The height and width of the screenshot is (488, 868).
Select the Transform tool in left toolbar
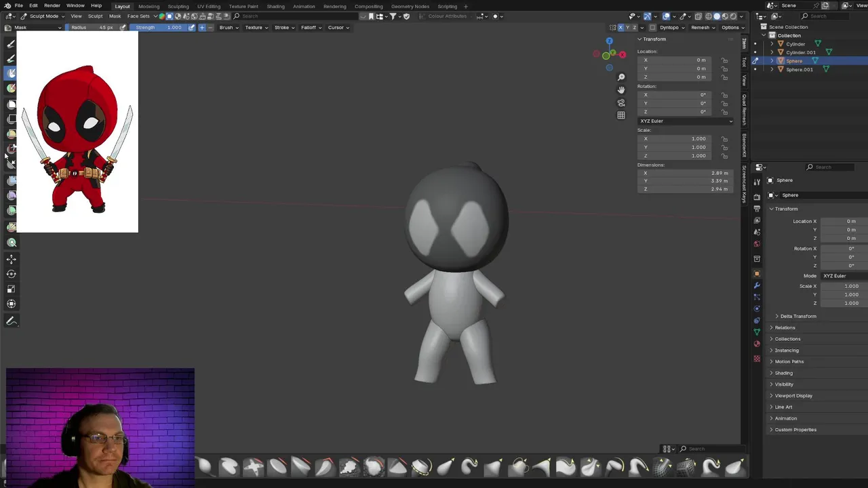pyautogui.click(x=12, y=304)
